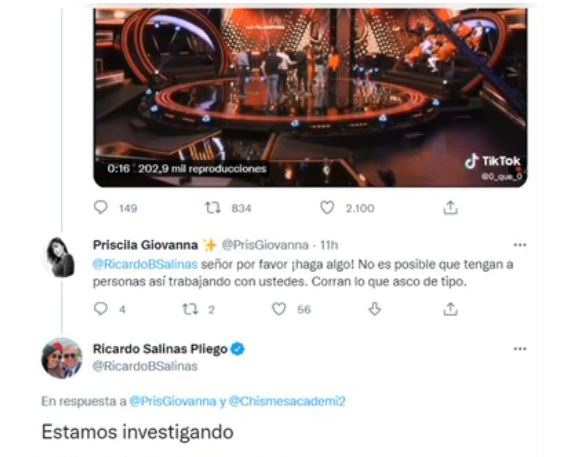The image size is (584, 457).
Task: Open @Chismesacademi2 link in reply header
Action: [x=287, y=401]
